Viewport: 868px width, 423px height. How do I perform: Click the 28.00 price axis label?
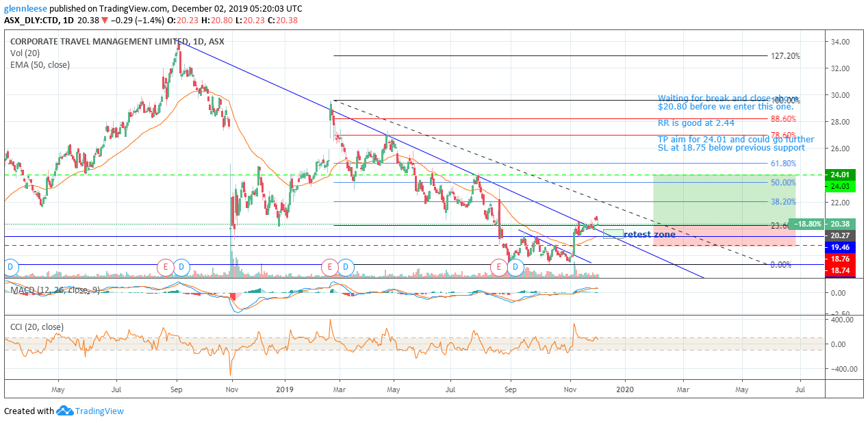(x=839, y=122)
